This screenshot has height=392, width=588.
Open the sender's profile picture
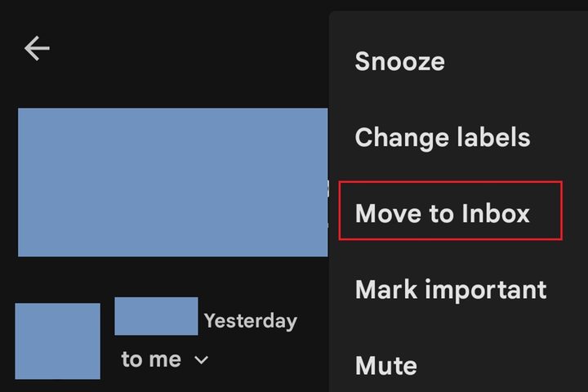pos(57,341)
